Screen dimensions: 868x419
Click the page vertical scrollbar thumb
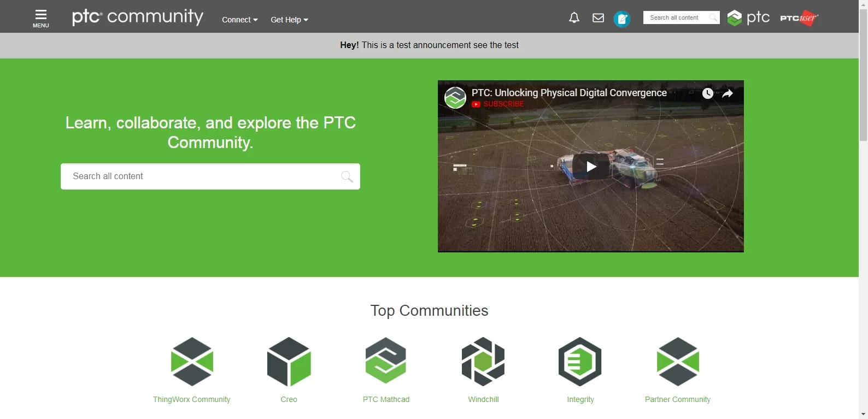click(x=863, y=75)
